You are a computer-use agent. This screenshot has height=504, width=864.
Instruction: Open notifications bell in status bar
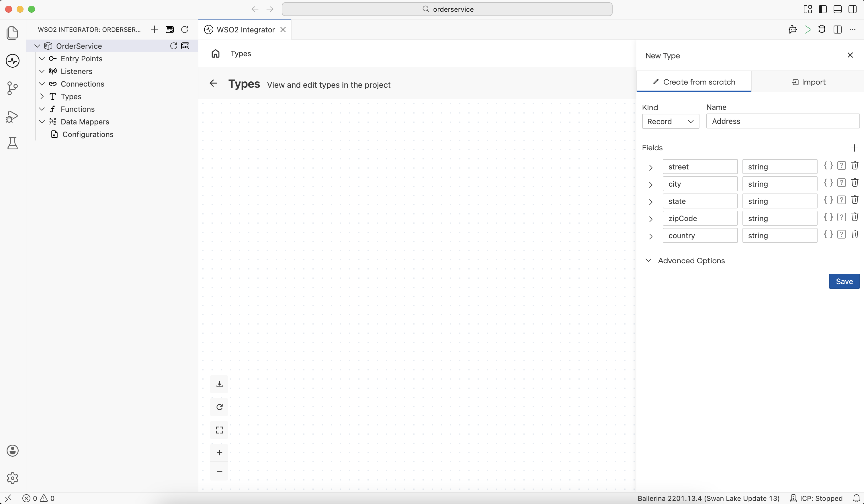tap(856, 498)
